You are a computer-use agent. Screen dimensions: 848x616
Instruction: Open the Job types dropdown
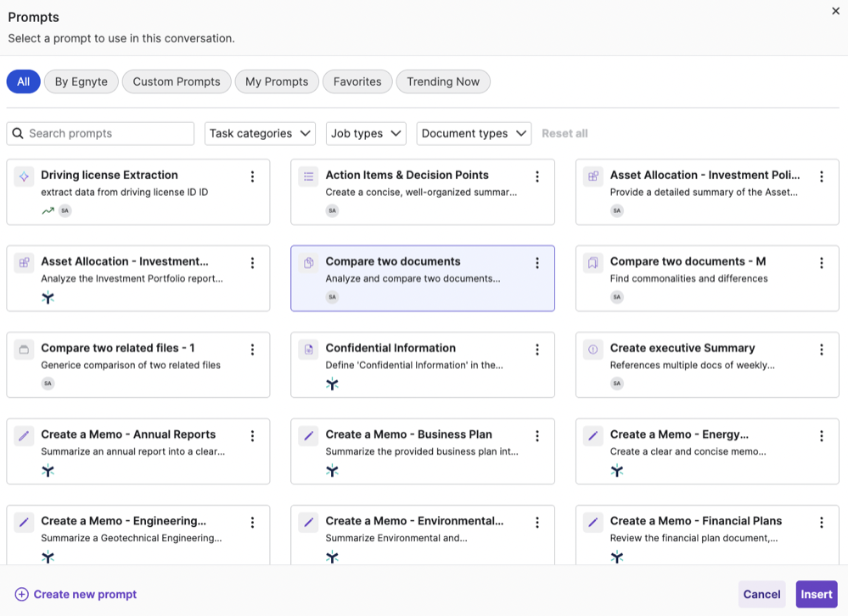[x=366, y=133]
